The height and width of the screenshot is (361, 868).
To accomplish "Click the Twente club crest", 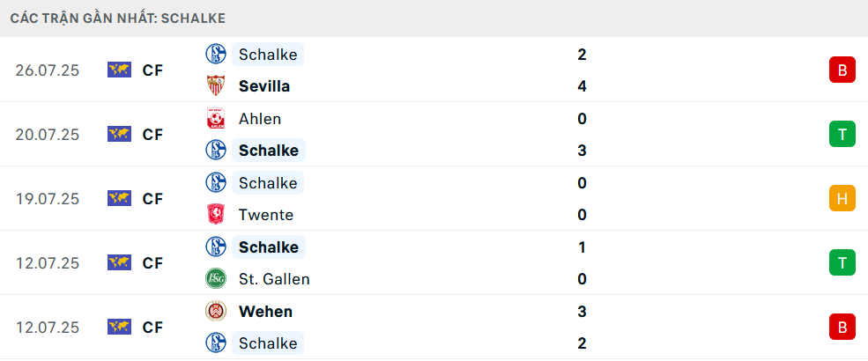I will pyautogui.click(x=216, y=215).
